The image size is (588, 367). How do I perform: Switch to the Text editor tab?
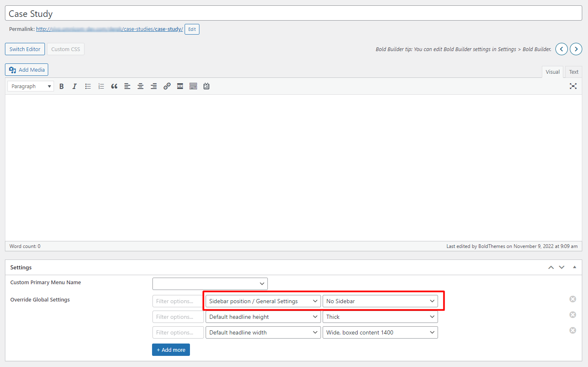[x=574, y=72]
